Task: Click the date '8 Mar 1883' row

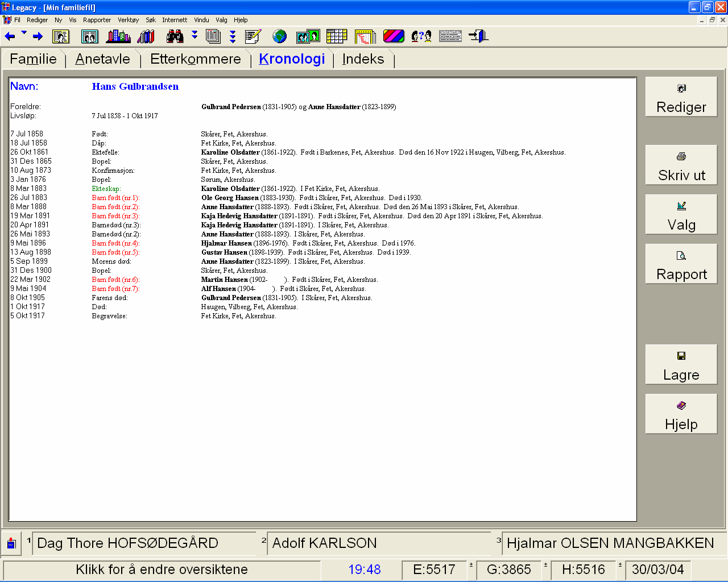Action: (28, 189)
